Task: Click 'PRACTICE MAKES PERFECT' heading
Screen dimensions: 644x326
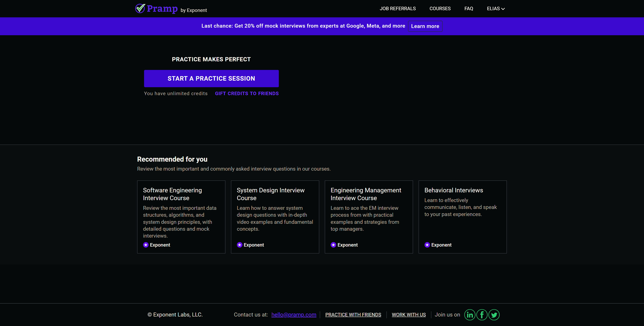Action: click(211, 59)
